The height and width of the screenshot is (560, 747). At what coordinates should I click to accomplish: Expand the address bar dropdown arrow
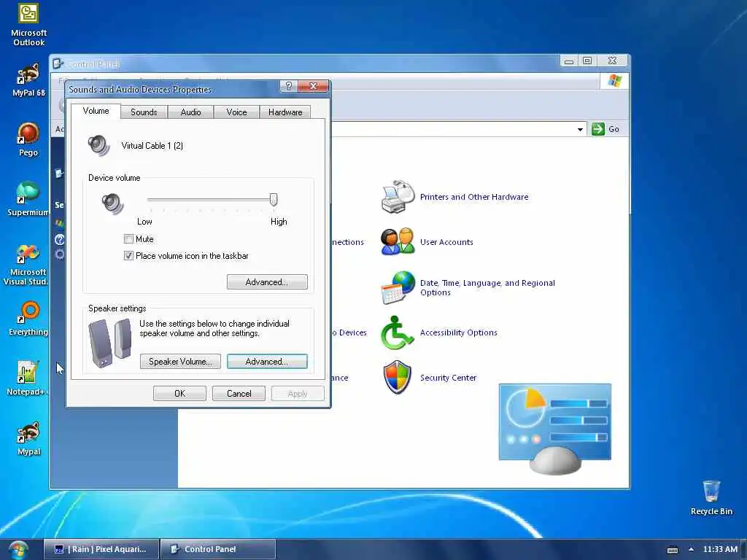pos(580,130)
